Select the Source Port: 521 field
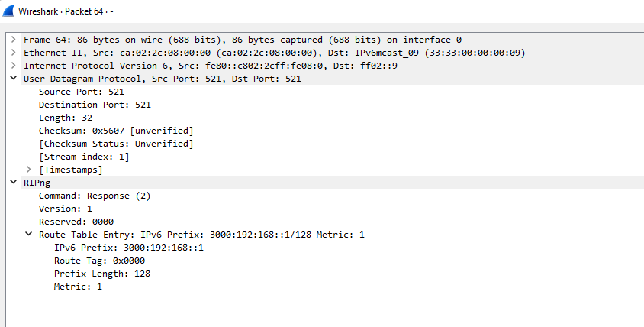 click(x=81, y=92)
